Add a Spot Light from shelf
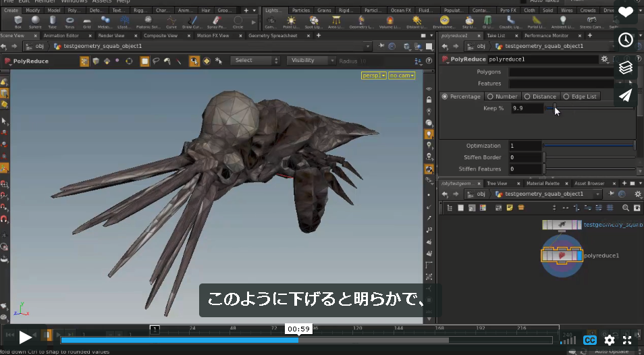Viewport: 644px width, 355px height. point(314,22)
